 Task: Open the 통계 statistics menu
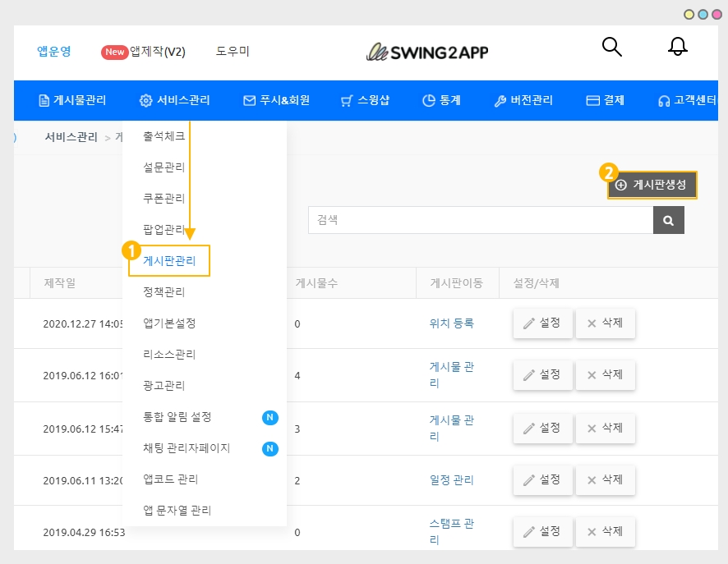(x=441, y=100)
